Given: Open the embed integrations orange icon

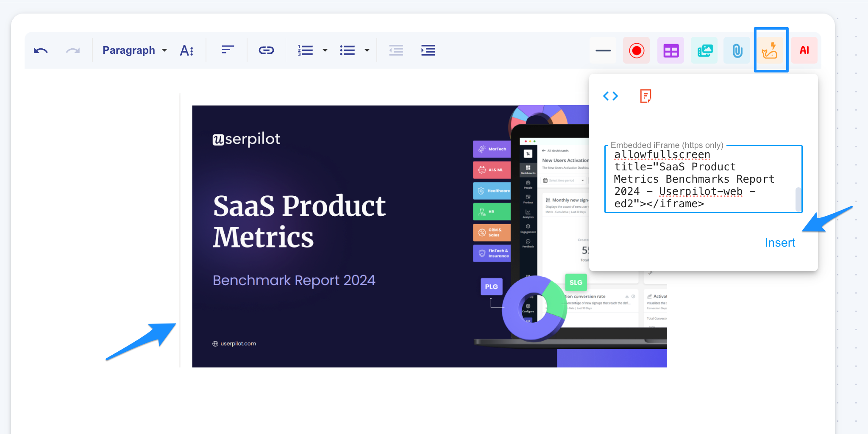Looking at the screenshot, I should pyautogui.click(x=770, y=50).
